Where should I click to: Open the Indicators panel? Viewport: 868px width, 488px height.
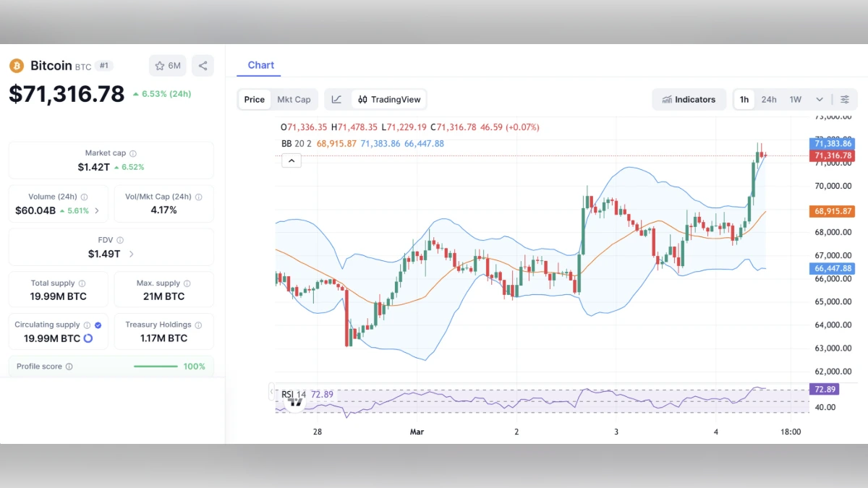[689, 99]
